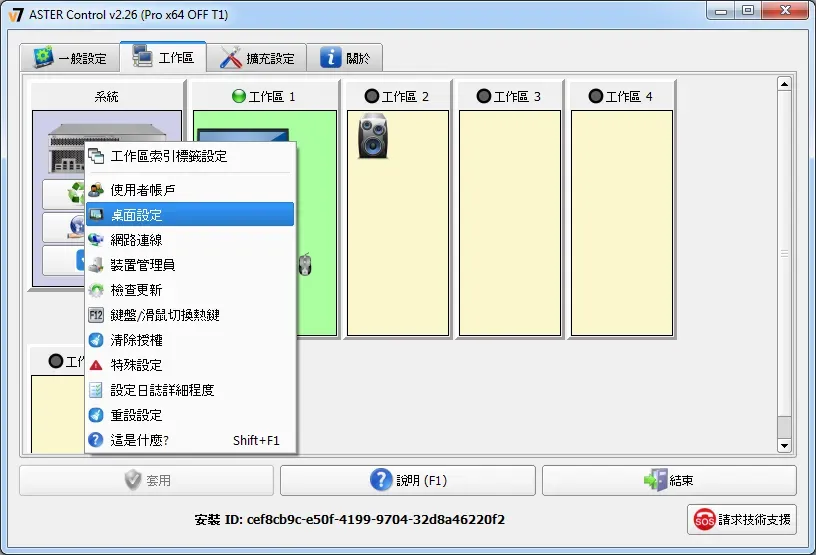Click the broom icon beside 重設設定
This screenshot has height=555, width=816.
(96, 415)
